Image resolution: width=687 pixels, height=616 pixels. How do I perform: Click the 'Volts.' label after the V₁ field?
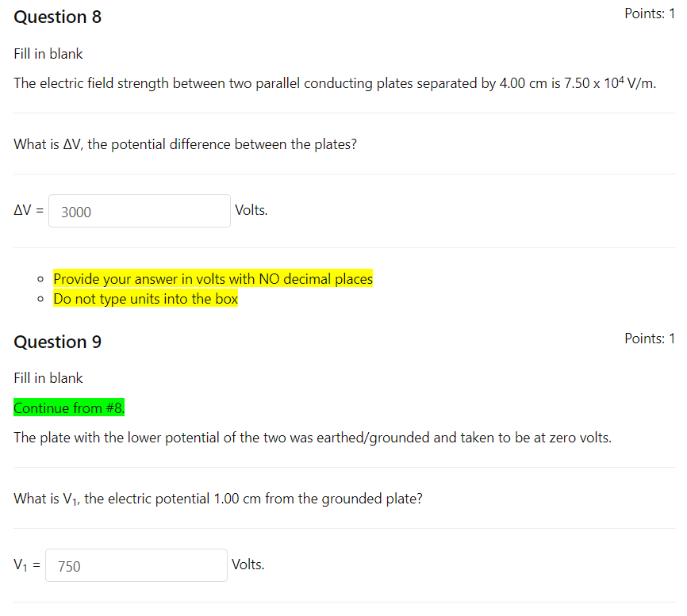pyautogui.click(x=247, y=564)
